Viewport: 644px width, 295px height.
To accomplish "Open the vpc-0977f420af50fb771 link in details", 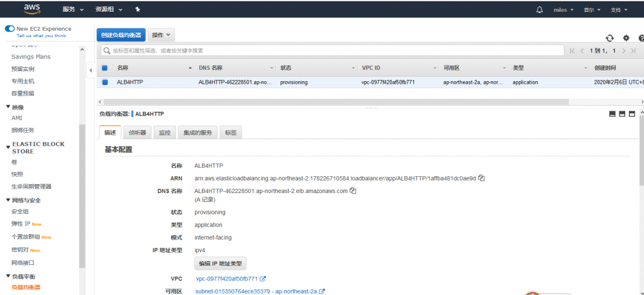I will coord(226,279).
